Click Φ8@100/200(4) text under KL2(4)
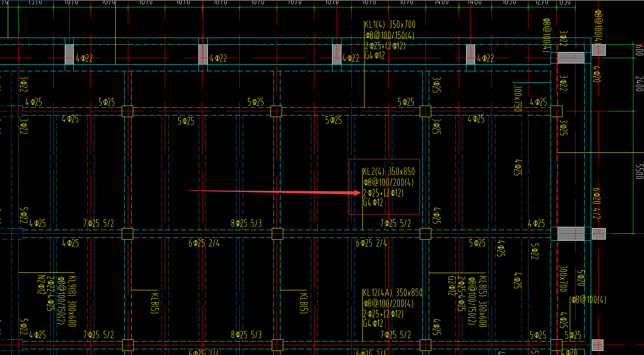Viewport: 644px width, 355px height. (389, 182)
